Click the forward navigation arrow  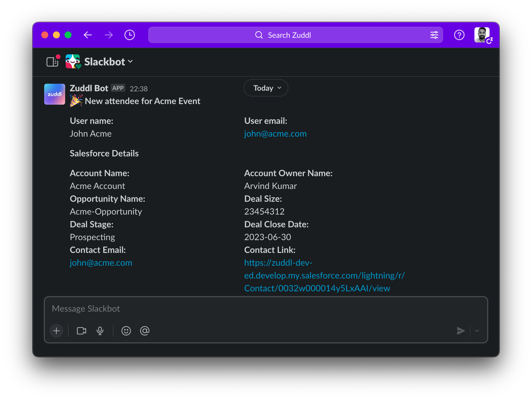(109, 35)
